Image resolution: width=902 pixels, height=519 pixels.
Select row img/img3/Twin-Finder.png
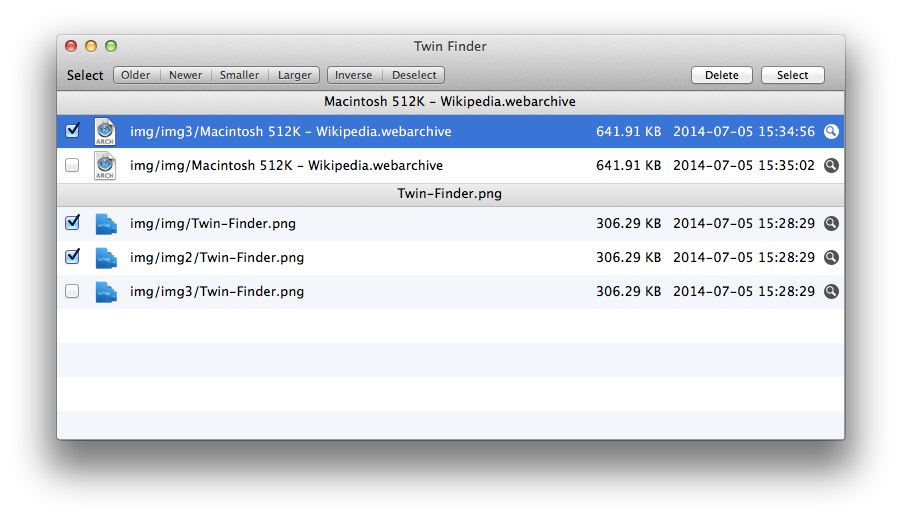click(x=450, y=292)
